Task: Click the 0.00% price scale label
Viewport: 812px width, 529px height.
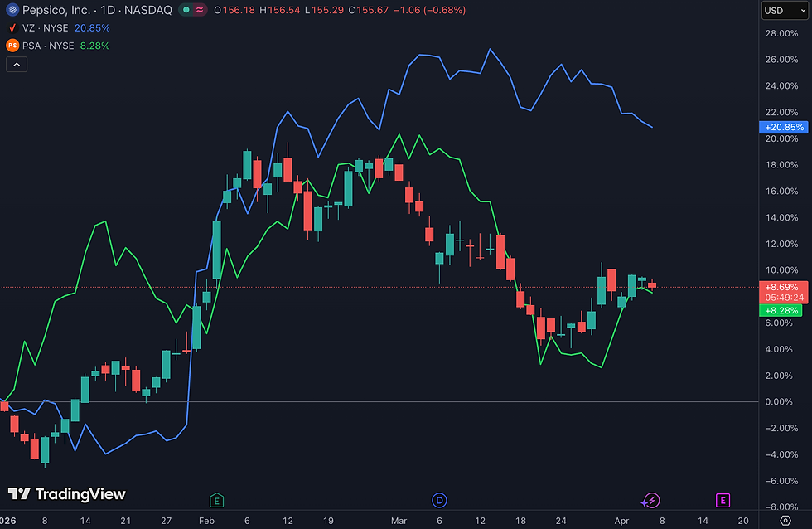Action: click(779, 401)
